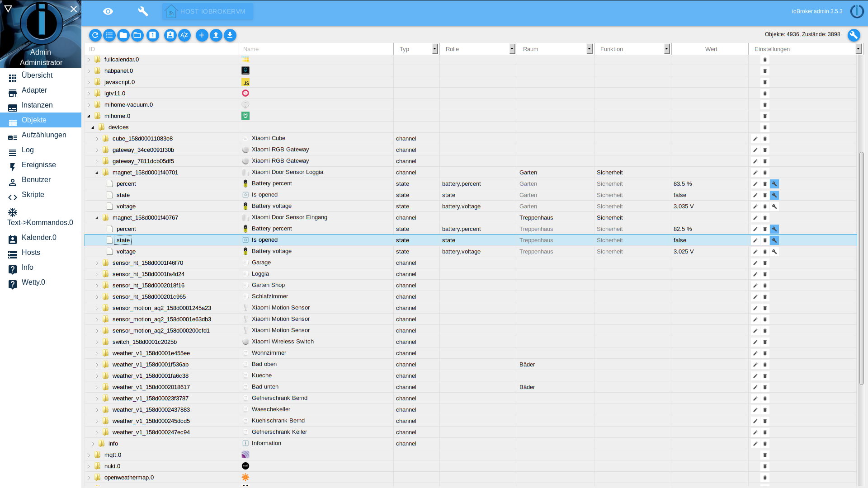Expand sensor_ht_158d0001f46f70 node
The height and width of the screenshot is (488, 868).
(x=97, y=263)
